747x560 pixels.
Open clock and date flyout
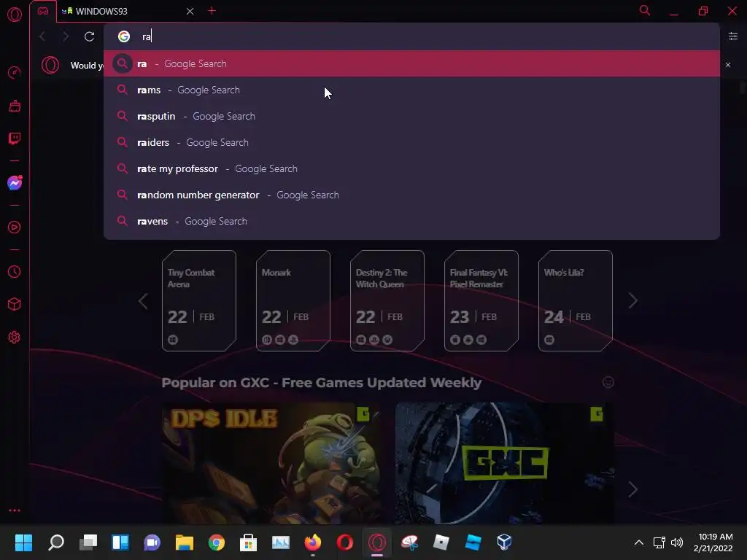[713, 542]
